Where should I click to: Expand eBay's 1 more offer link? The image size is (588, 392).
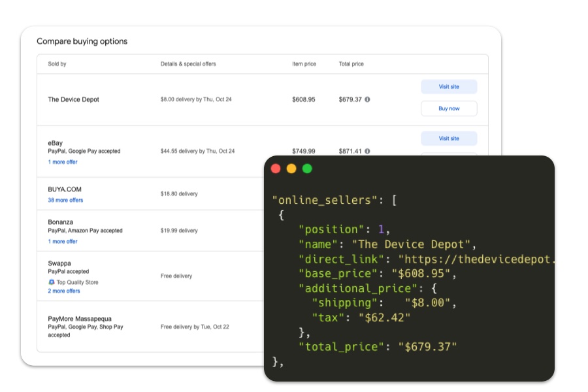tap(63, 162)
